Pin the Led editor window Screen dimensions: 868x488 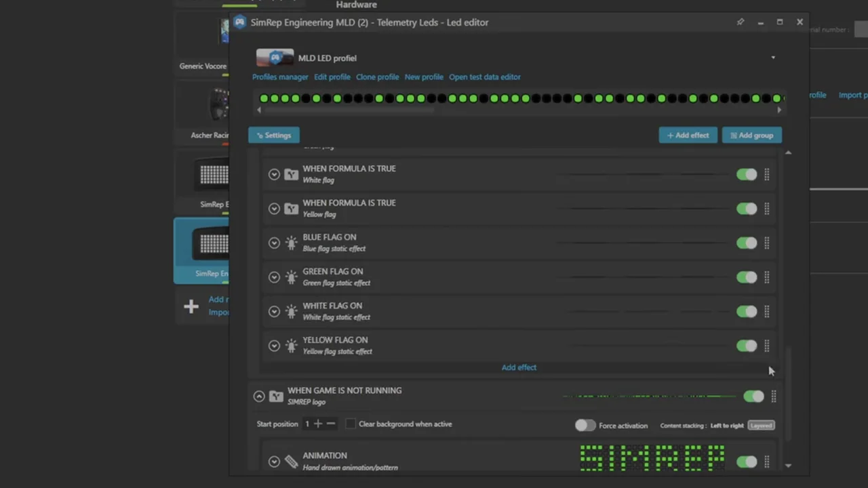741,22
